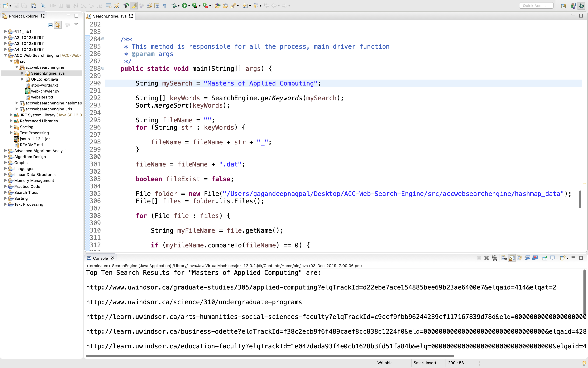
Task: Click the Save icon in toolbar
Action: 16,6
